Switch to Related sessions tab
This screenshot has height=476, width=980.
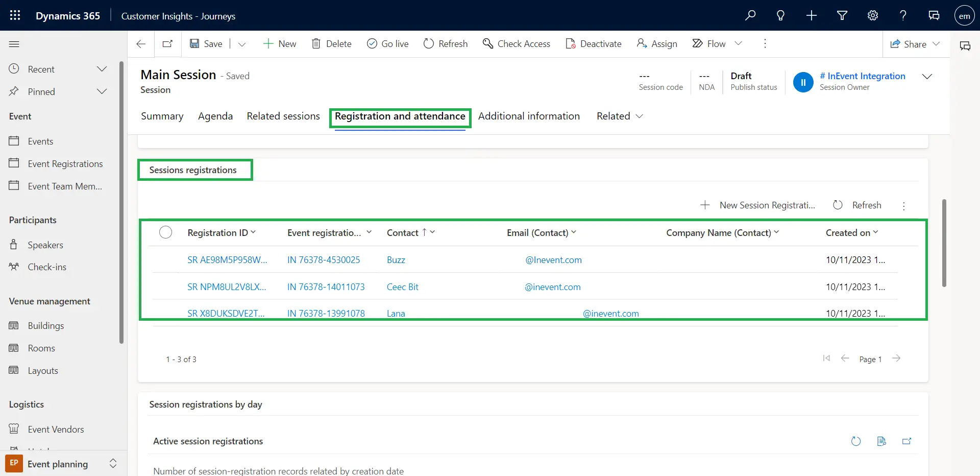pos(283,116)
